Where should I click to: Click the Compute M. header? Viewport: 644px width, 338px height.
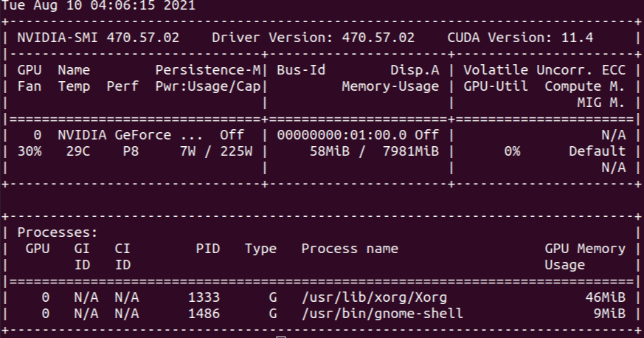585,86
